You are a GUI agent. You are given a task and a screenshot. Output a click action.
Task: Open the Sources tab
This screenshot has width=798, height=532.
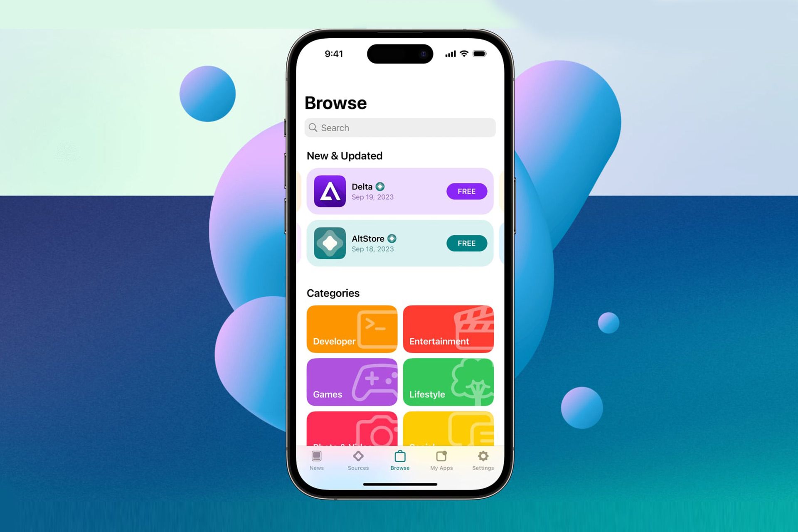click(x=358, y=457)
